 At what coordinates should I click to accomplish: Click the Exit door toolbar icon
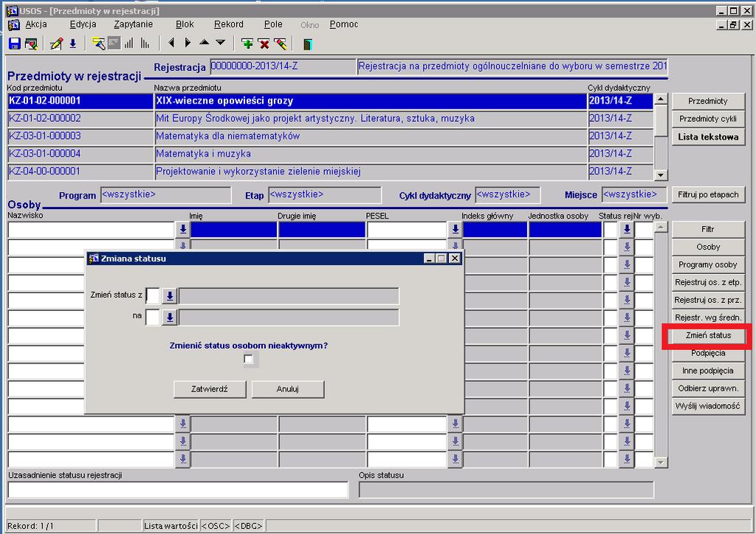[307, 44]
